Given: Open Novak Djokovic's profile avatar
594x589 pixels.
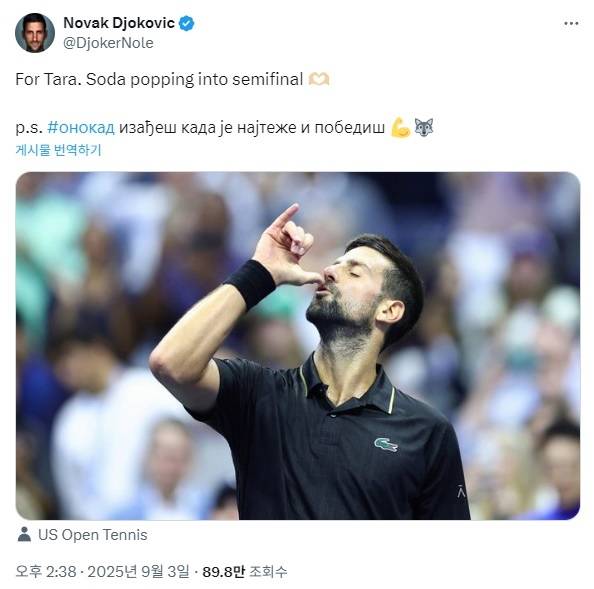Looking at the screenshot, I should pos(35,33).
